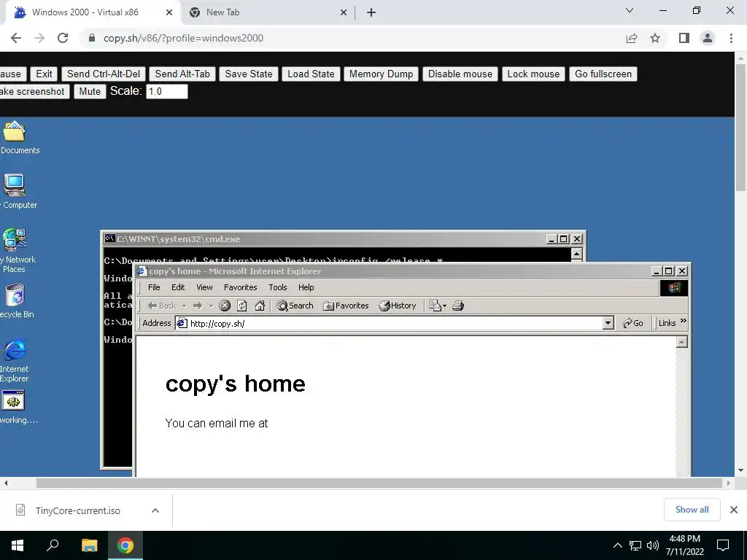Go back in Chrome browser

click(x=16, y=38)
